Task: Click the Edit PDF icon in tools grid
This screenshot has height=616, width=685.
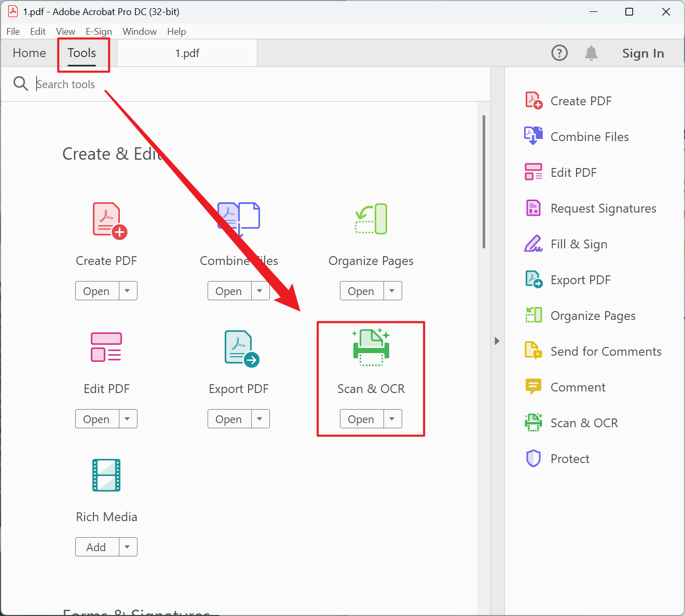Action: tap(106, 347)
